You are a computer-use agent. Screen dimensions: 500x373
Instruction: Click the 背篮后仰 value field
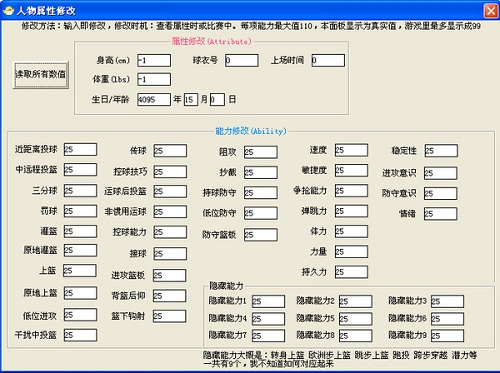169,296
